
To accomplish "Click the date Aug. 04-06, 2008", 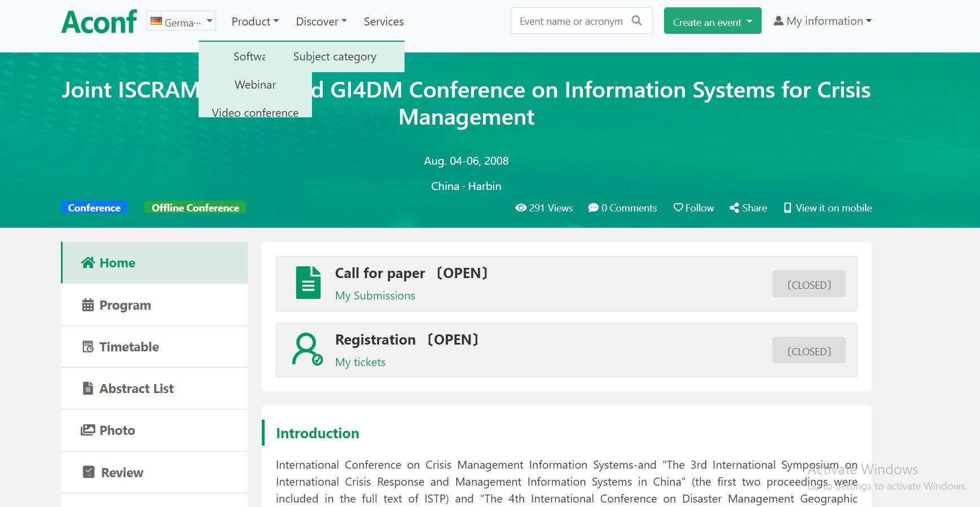I will 466,161.
